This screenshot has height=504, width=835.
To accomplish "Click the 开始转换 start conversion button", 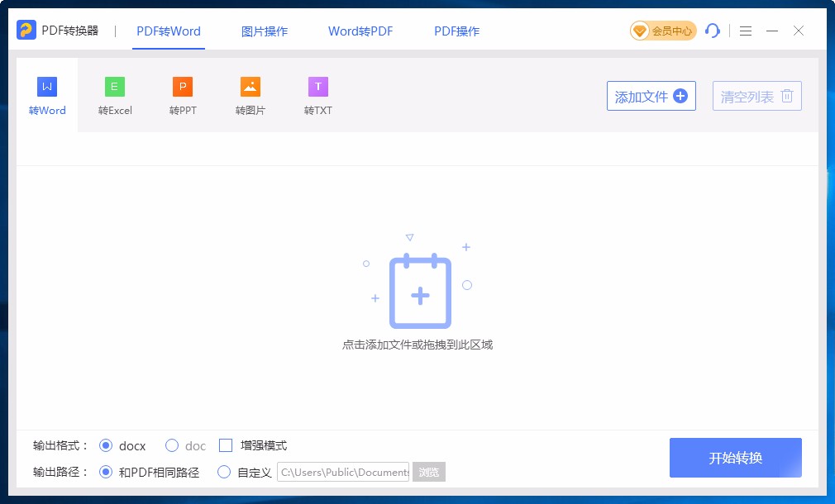I will (x=735, y=457).
